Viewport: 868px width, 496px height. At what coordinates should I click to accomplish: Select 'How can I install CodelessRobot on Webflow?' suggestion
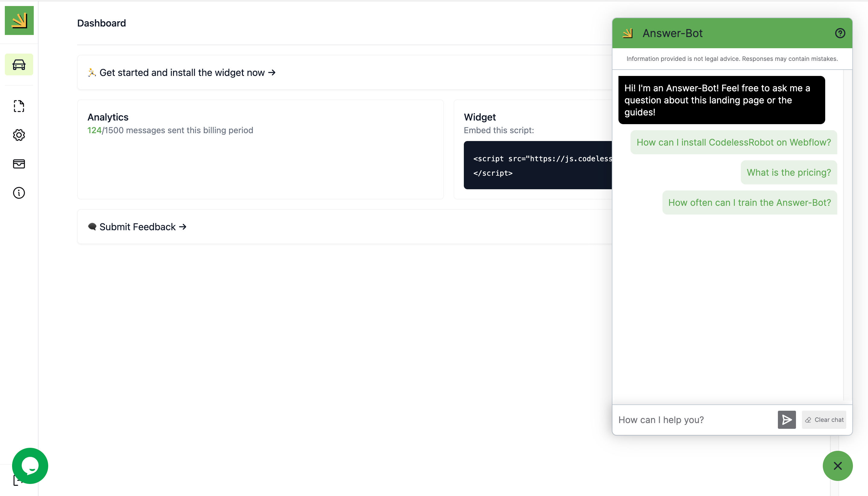pyautogui.click(x=734, y=142)
